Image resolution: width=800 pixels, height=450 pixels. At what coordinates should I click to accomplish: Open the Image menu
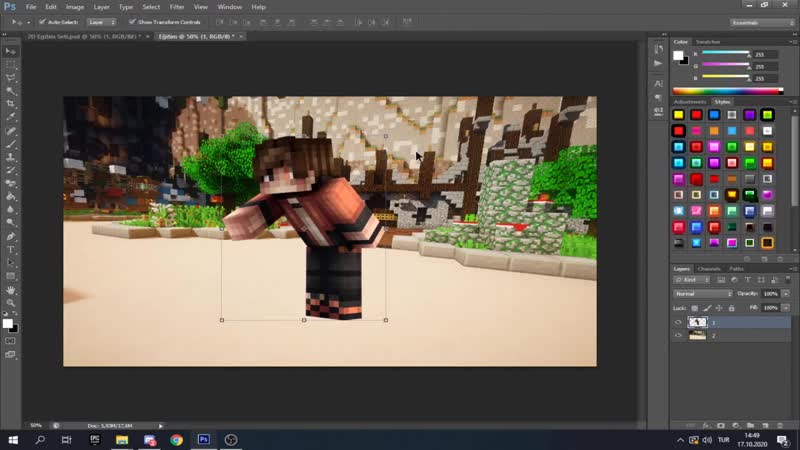[x=74, y=7]
